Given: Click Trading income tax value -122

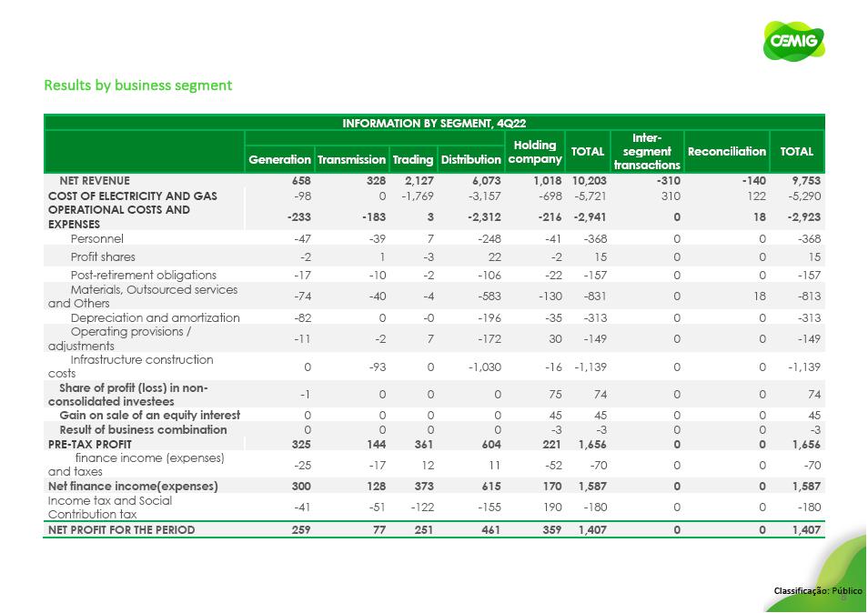Looking at the screenshot, I should point(422,507).
